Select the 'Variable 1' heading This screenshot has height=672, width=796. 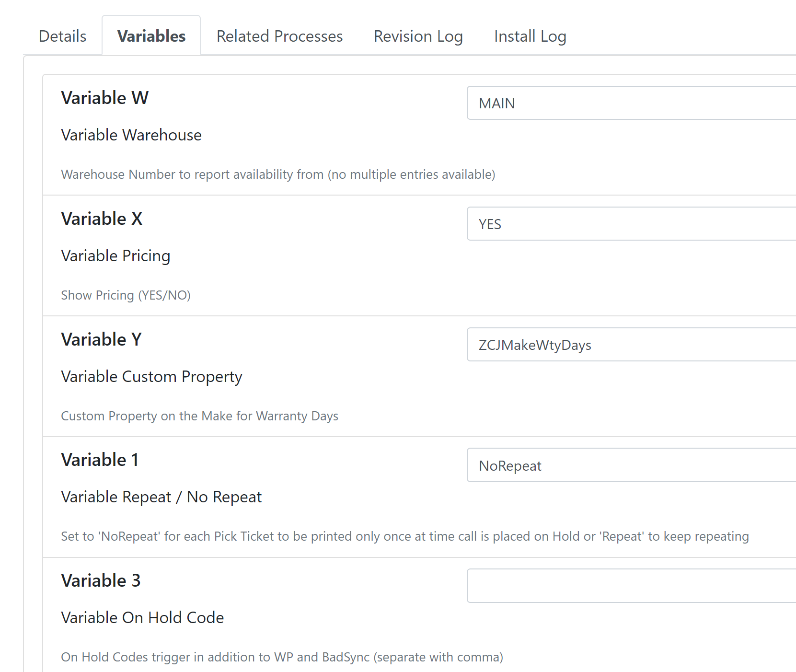100,460
